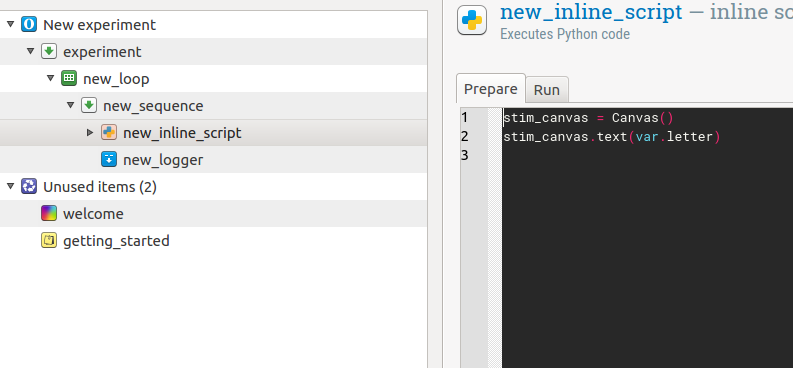Click the experiment sequence green arrow icon
This screenshot has height=368, width=793.
click(x=49, y=52)
